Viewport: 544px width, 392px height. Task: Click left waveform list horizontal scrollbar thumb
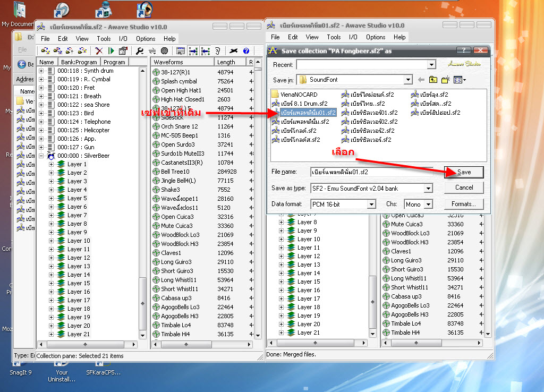[186, 345]
